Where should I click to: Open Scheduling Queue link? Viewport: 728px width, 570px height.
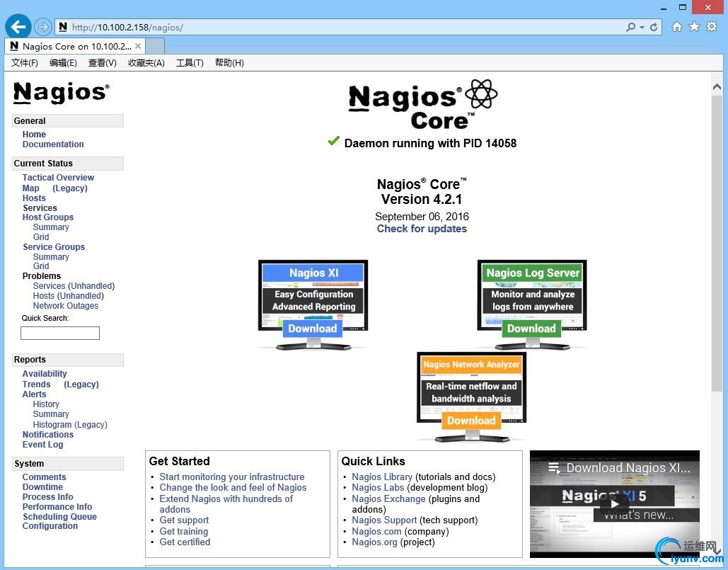[x=60, y=517]
